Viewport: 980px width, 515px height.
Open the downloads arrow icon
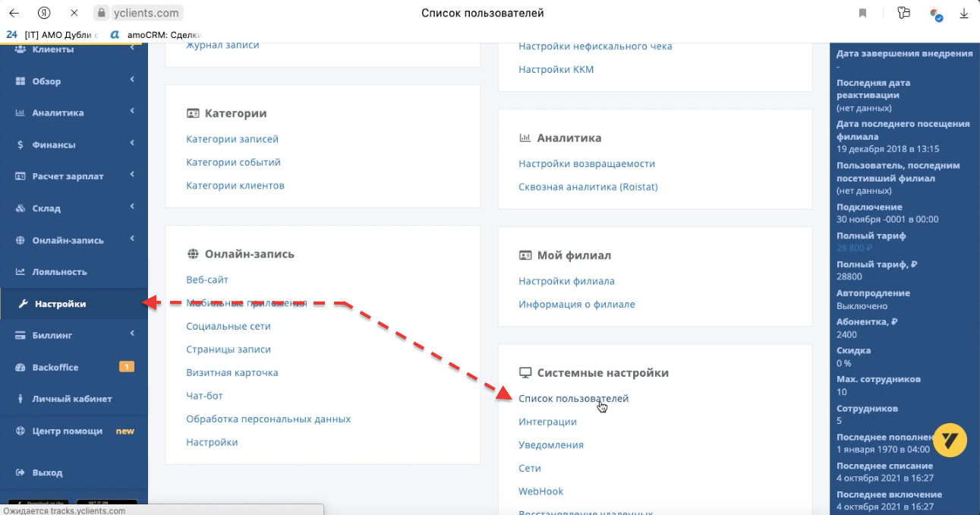(x=964, y=13)
